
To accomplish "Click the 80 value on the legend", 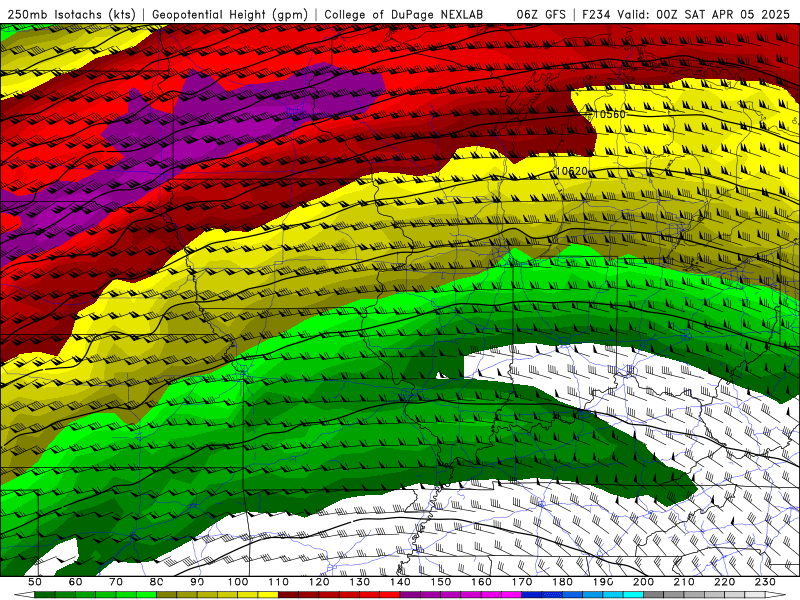I will 156,582.
